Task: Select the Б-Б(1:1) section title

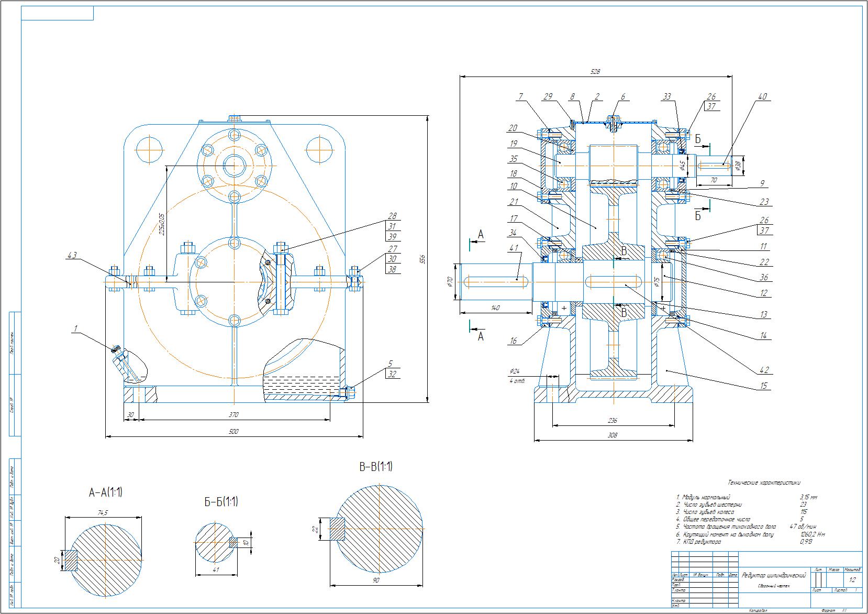Action: 221,502
